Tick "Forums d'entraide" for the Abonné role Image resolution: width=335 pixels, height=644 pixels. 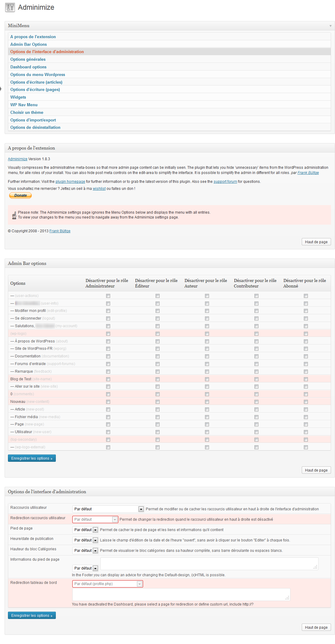(x=306, y=364)
